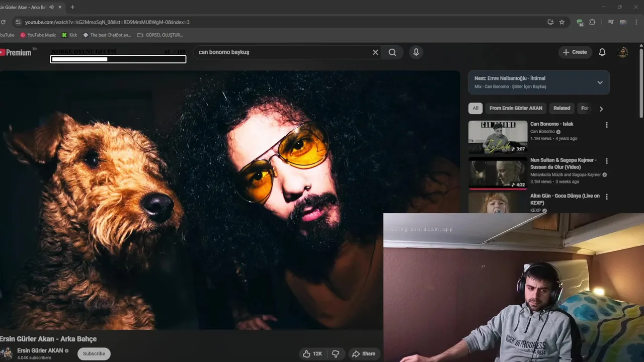Open YouTube notifications bell
This screenshot has width=644, height=362.
point(602,52)
